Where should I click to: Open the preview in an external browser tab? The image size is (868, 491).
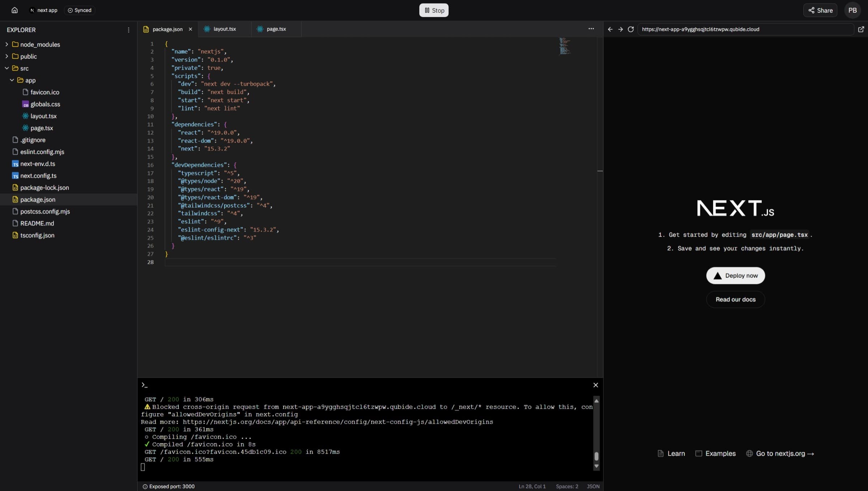[861, 29]
